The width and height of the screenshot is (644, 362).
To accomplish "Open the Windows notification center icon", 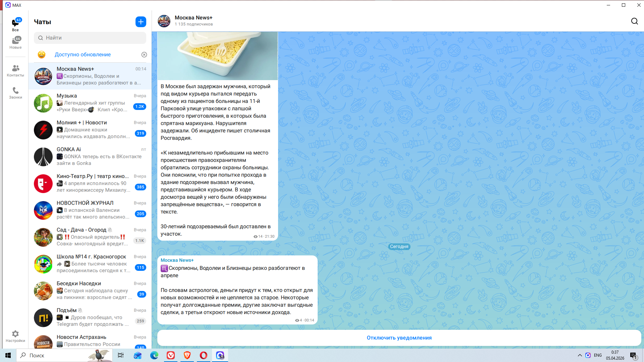I will 633,355.
